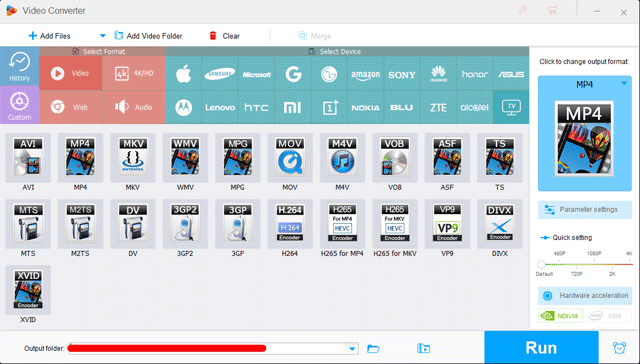640x364 pixels.
Task: Toggle NVIDIA hardware acceleration
Action: pos(560,316)
